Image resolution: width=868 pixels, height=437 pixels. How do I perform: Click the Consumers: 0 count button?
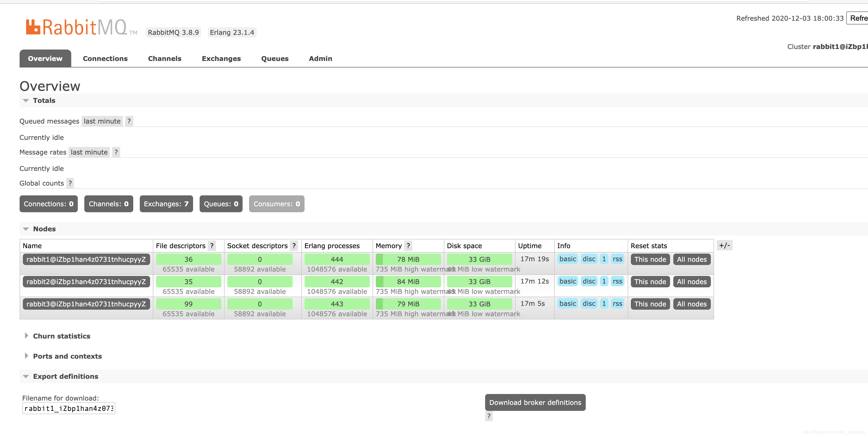coord(277,204)
